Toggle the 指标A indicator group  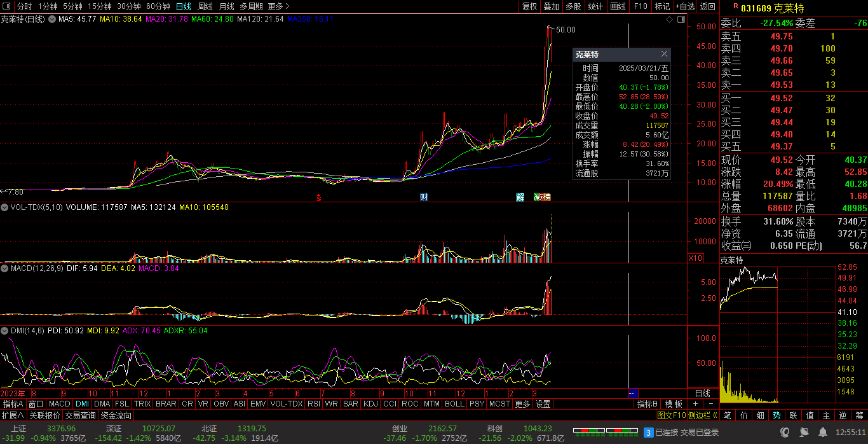click(13, 404)
